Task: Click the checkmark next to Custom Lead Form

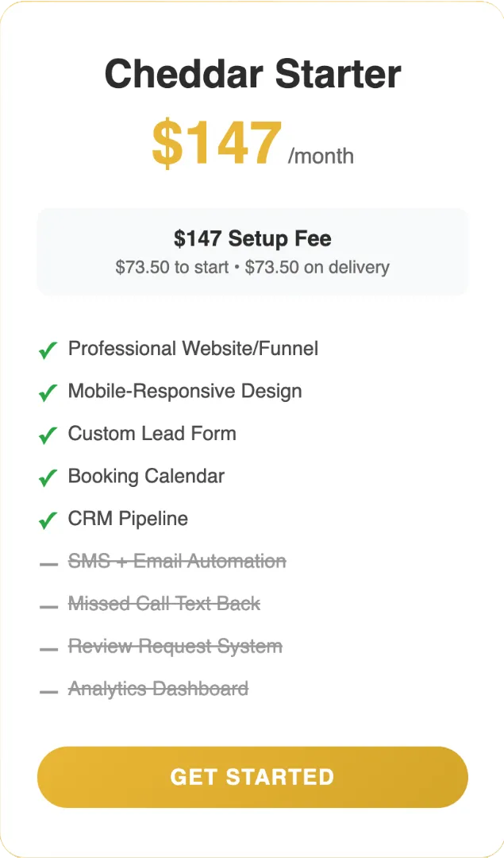Action: tap(48, 435)
